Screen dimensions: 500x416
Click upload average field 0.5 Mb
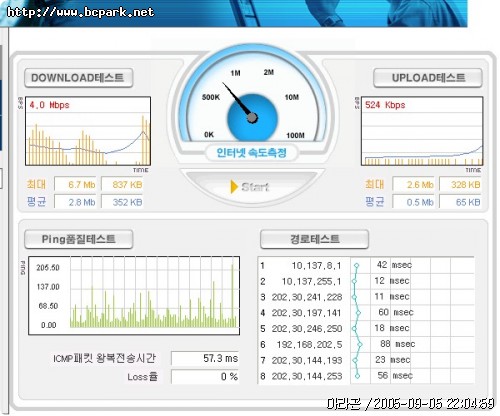coord(414,202)
